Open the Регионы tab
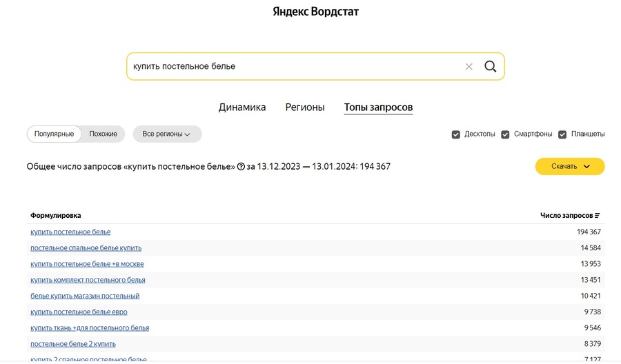The image size is (621, 364). click(305, 107)
